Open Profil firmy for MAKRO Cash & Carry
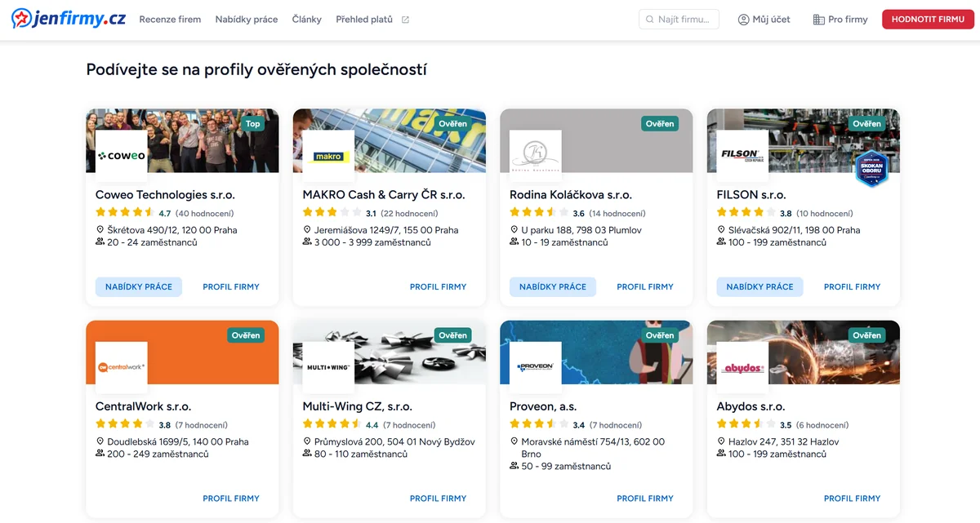The image size is (980, 523). pos(438,287)
